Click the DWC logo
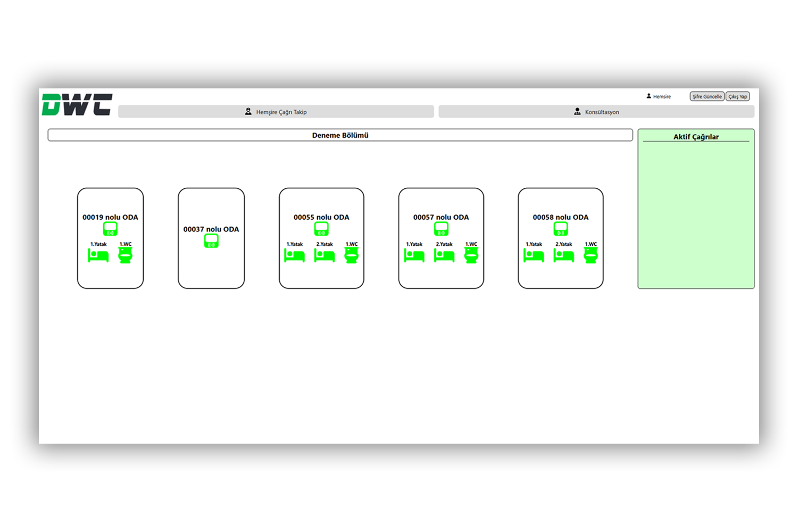 point(77,104)
